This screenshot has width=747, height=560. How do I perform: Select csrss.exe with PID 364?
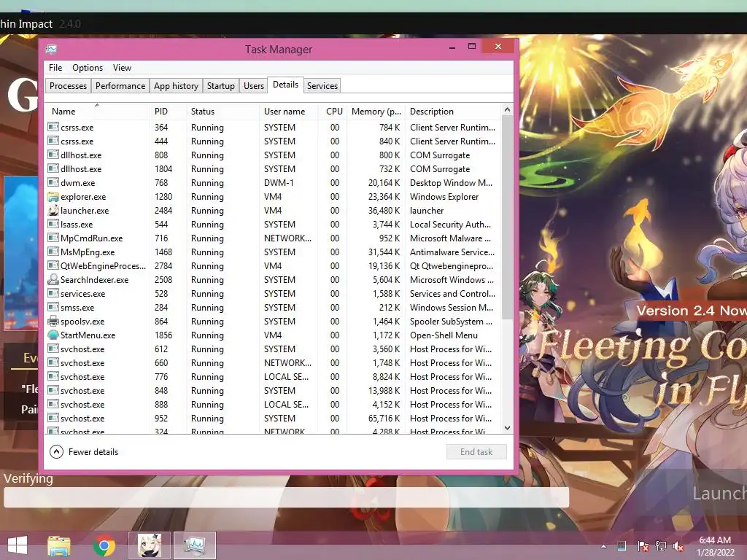click(x=274, y=127)
